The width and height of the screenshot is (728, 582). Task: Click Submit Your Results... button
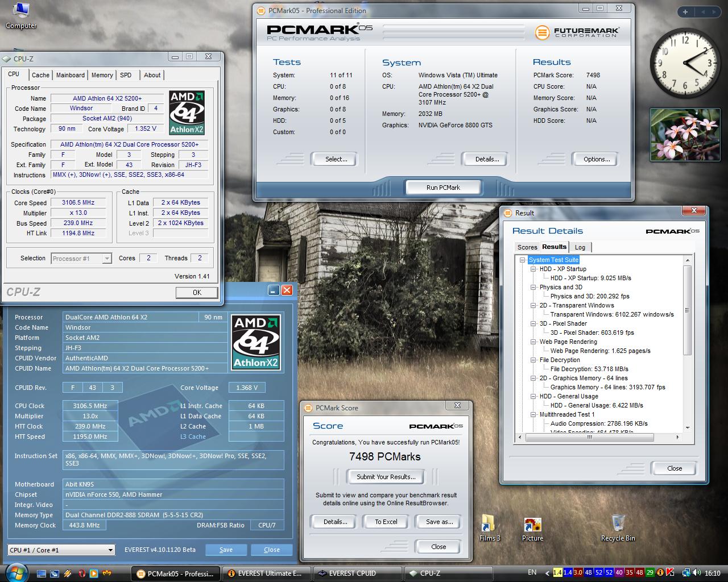386,477
